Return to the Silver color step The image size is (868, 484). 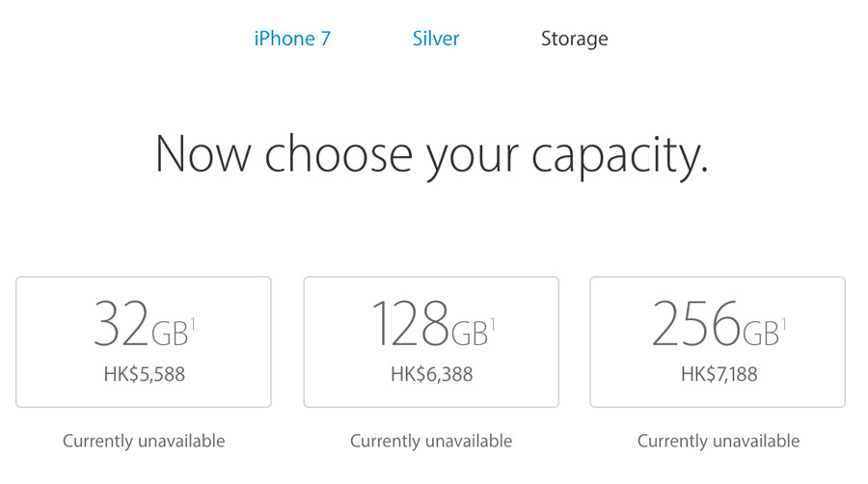[436, 39]
